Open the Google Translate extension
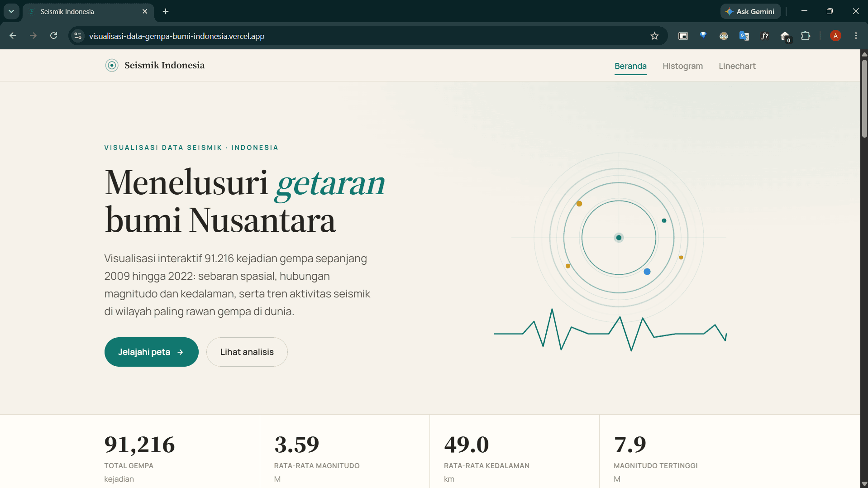Image resolution: width=868 pixels, height=488 pixels. click(744, 36)
